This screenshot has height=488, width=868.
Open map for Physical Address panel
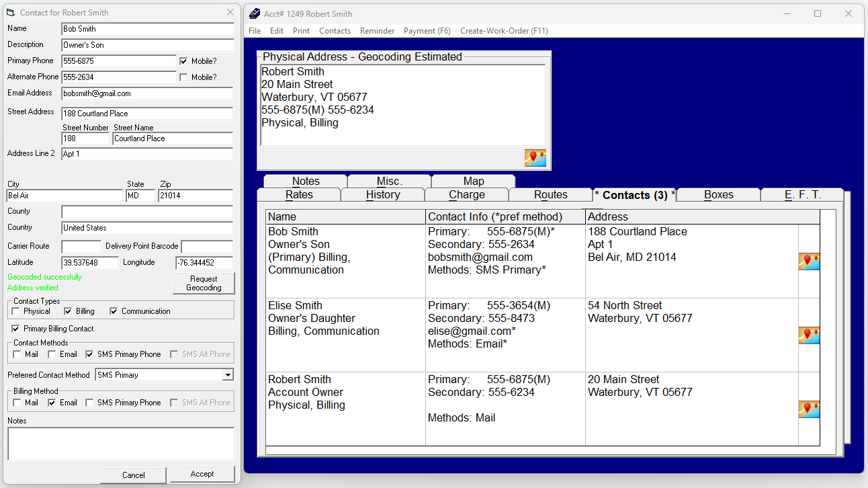click(x=535, y=158)
